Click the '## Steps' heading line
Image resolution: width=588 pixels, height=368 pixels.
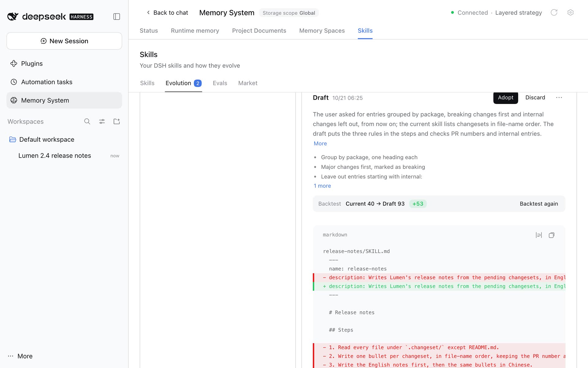pyautogui.click(x=341, y=330)
